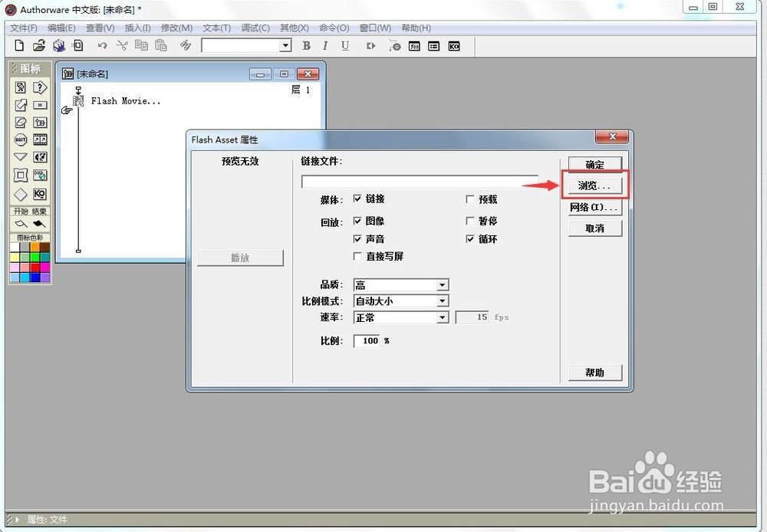
Task: Select the Sound icon in palette
Action: tap(40, 157)
